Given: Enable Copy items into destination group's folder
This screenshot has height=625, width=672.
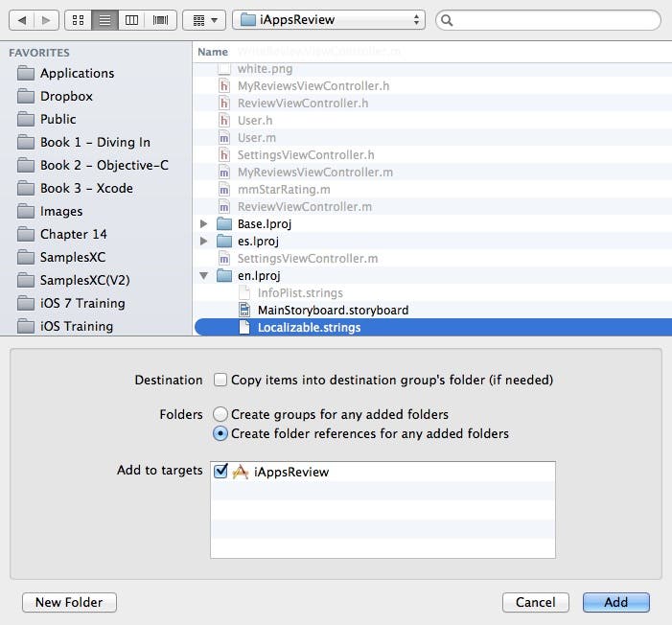Looking at the screenshot, I should [220, 380].
